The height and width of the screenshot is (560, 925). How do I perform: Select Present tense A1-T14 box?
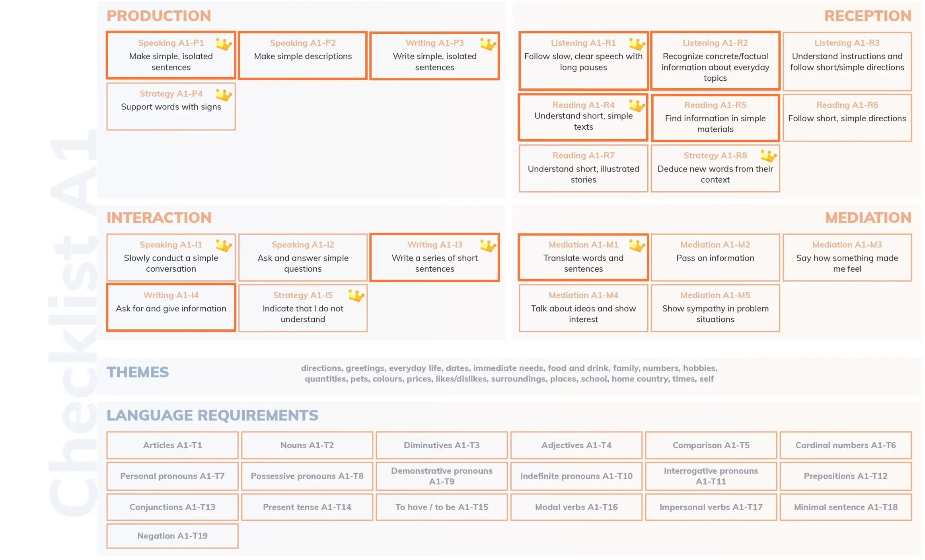[x=307, y=507]
